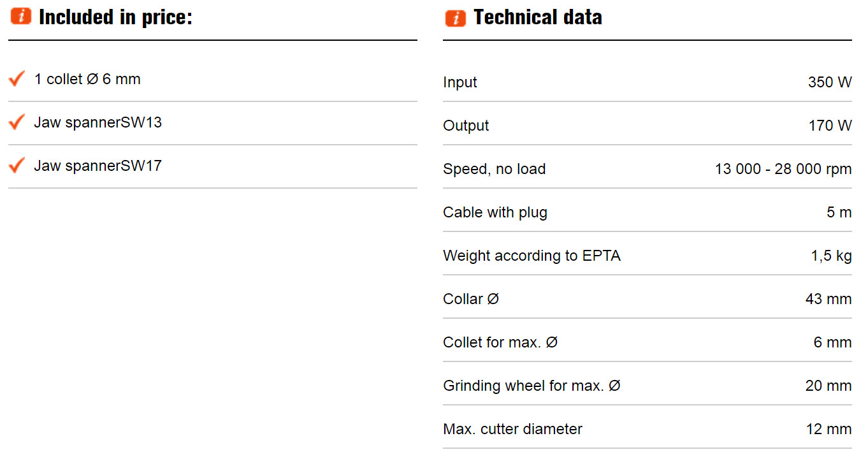Viewport: 868px width, 459px height.
Task: Click the checkmark next to Jaw spannerSW13
Action: [x=17, y=122]
